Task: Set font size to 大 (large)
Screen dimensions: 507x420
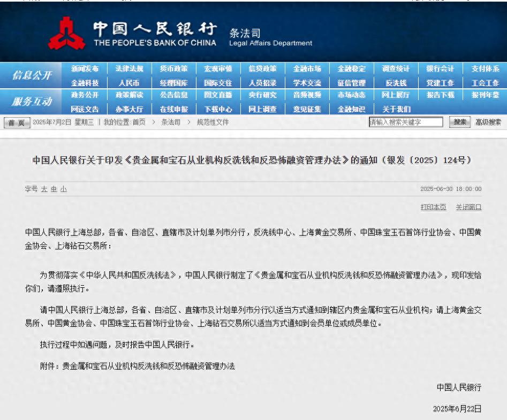Action: tap(44, 189)
